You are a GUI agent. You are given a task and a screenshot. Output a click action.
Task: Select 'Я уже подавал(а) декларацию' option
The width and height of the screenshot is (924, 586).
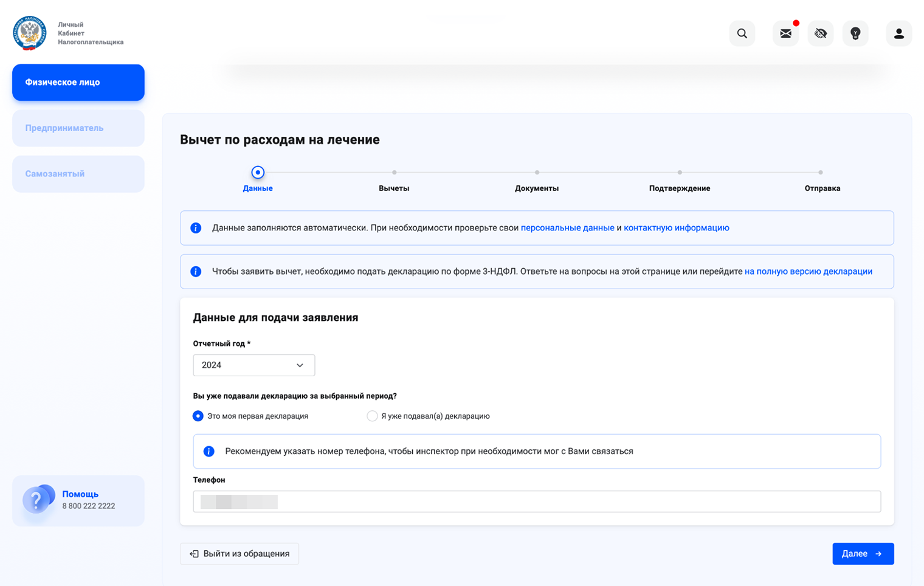372,416
